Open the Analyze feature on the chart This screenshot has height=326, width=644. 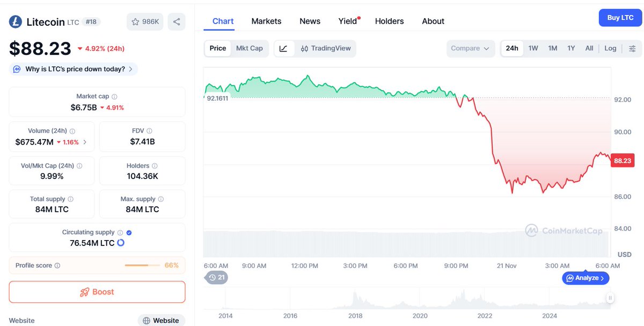click(585, 278)
